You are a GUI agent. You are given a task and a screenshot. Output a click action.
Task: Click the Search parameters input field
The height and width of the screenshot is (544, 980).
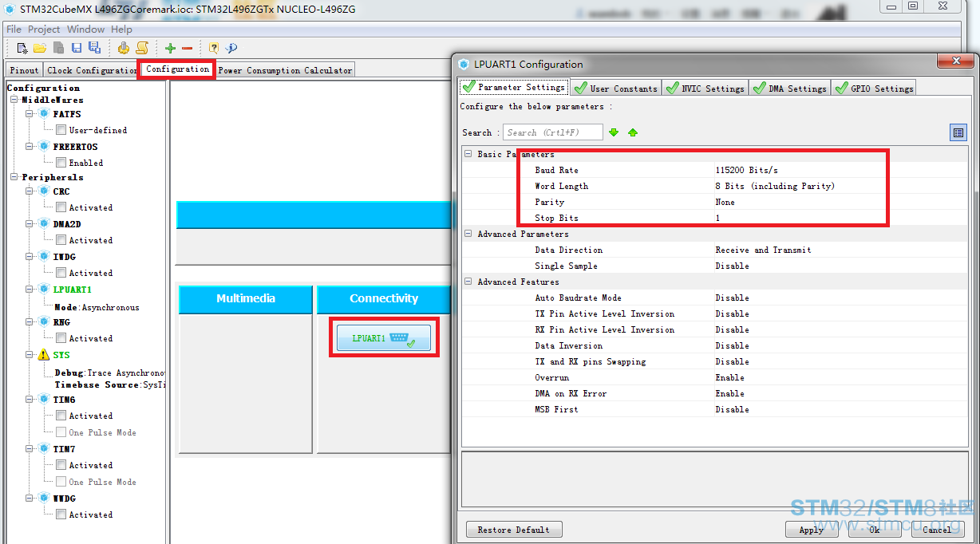point(552,132)
